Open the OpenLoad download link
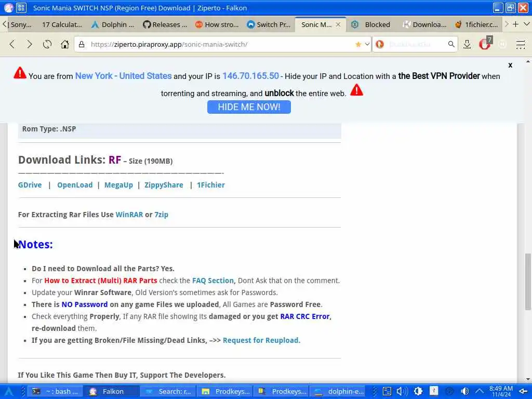532x399 pixels. coord(75,185)
